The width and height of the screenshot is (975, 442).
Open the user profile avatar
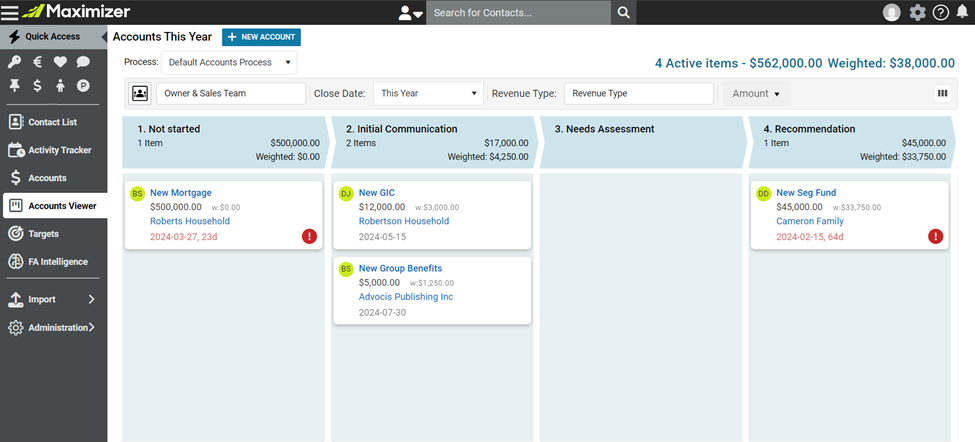(892, 12)
